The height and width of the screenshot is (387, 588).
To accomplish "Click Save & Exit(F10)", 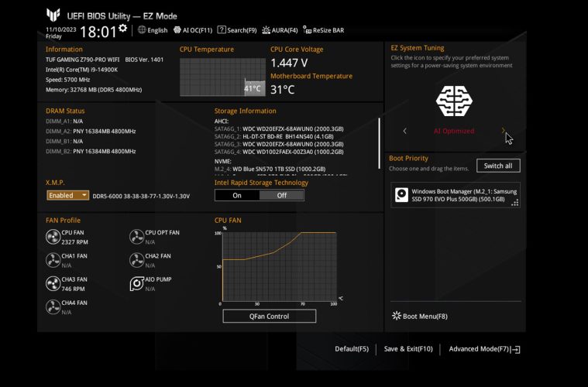I will click(x=408, y=349).
